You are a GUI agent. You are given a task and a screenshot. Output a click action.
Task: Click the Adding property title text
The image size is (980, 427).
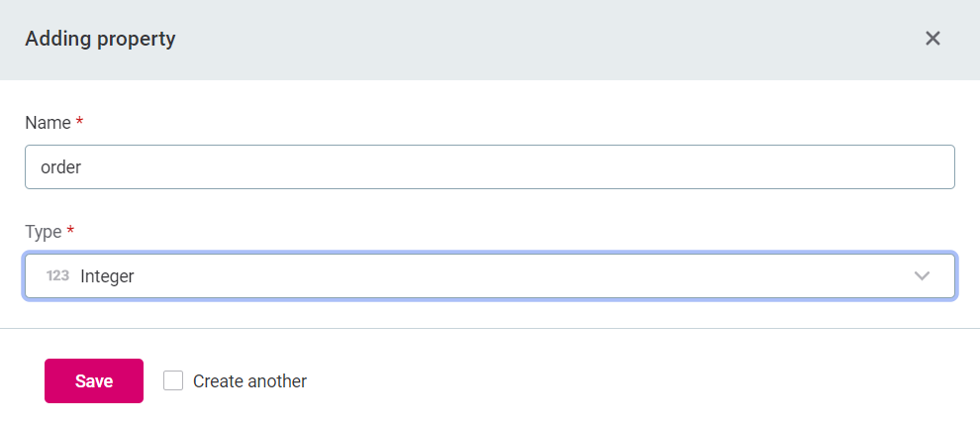coord(100,40)
